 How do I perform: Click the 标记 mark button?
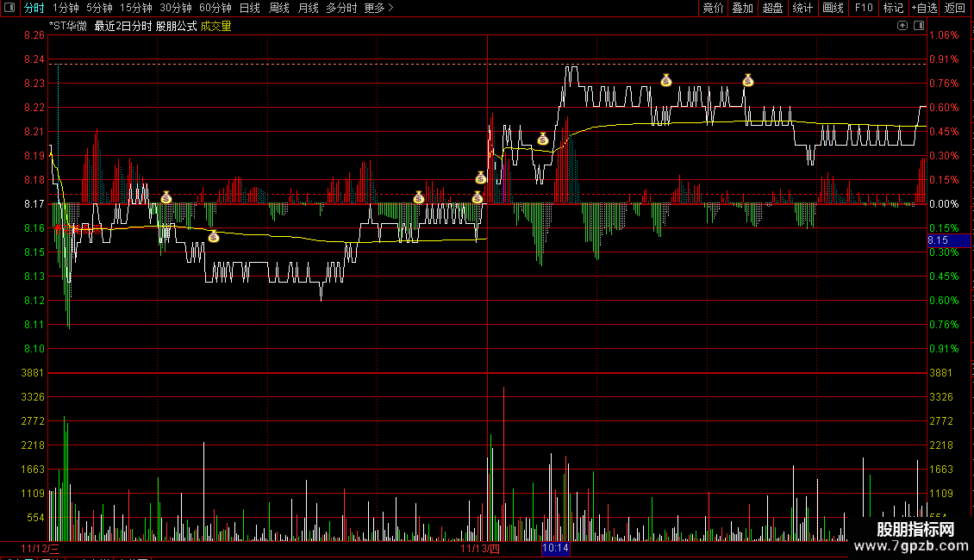(x=893, y=8)
